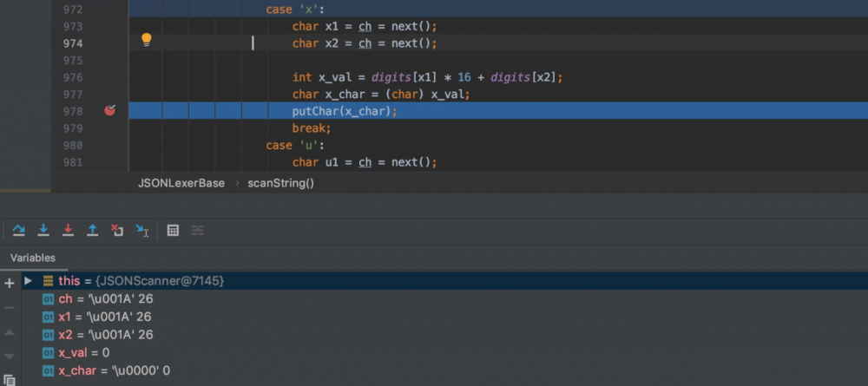Image resolution: width=868 pixels, height=386 pixels.
Task: Click scanString() in the breadcrumb
Action: tap(280, 183)
